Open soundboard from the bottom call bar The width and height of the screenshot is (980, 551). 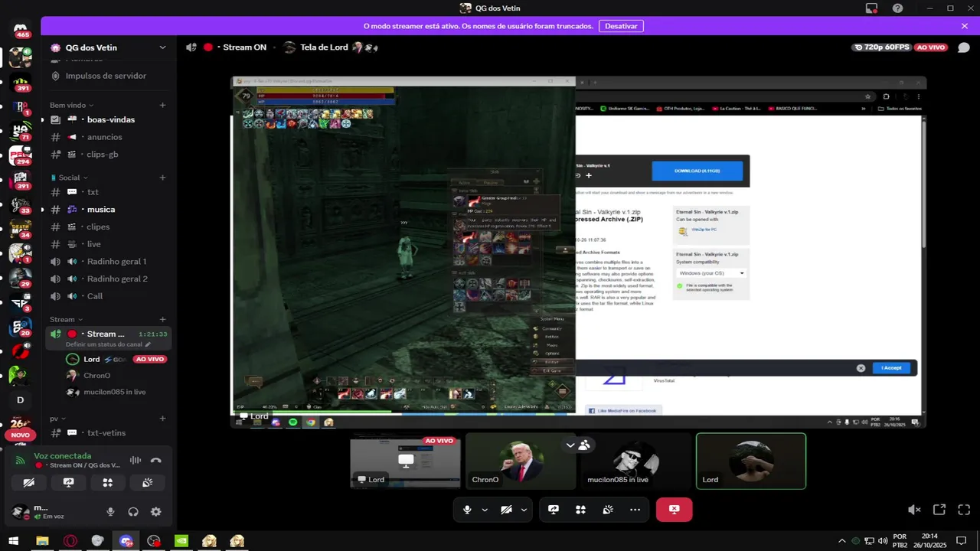click(x=608, y=510)
